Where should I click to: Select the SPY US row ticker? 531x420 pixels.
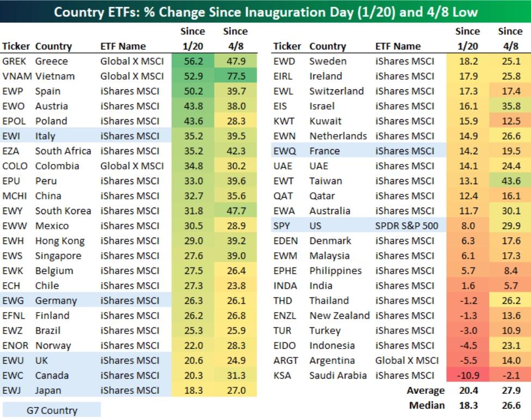282,226
